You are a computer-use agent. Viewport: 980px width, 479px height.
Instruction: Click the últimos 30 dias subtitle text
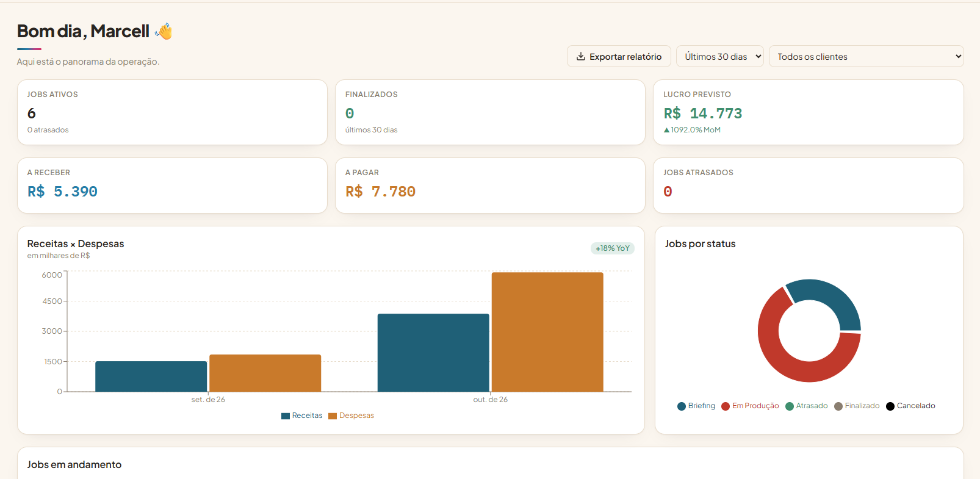tap(371, 130)
